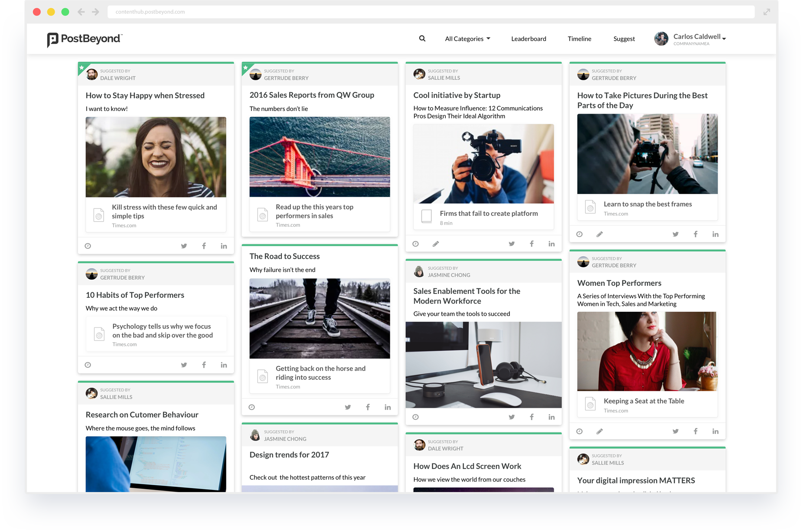This screenshot has height=532, width=803.
Task: Click the browser fullscreen expand icon
Action: tap(767, 12)
